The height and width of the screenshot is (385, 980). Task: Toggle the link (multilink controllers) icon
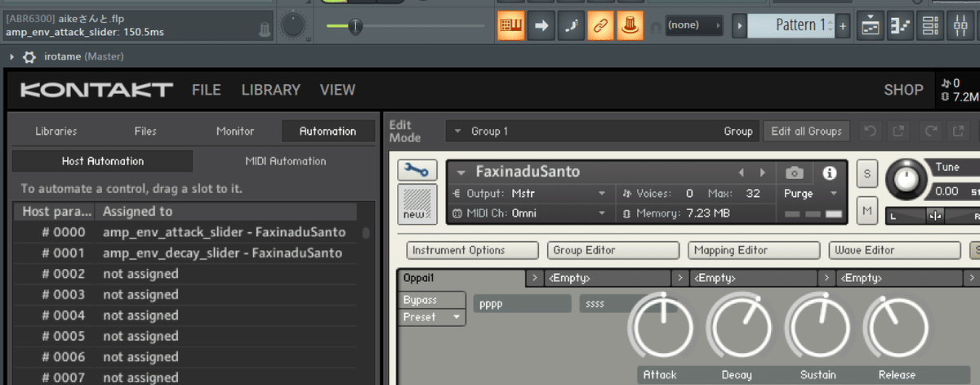[x=599, y=25]
